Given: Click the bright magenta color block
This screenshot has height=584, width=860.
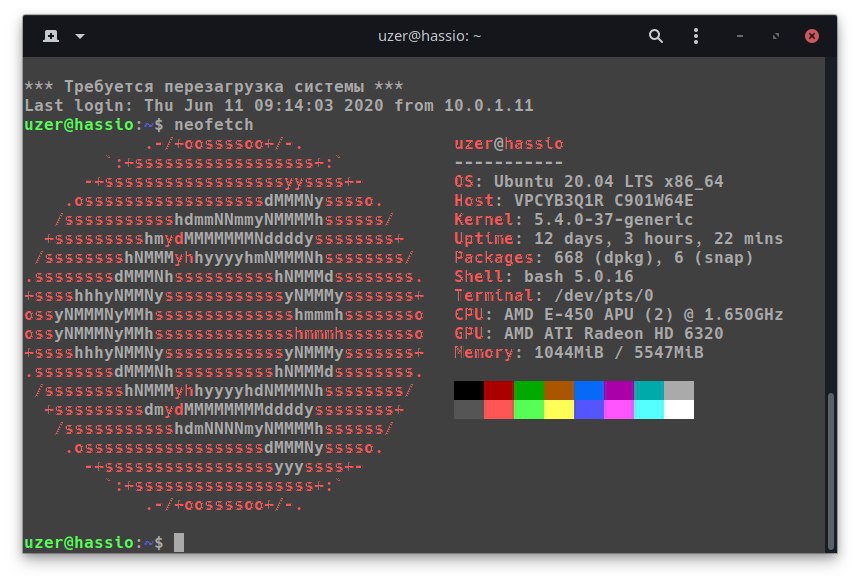Looking at the screenshot, I should (619, 410).
